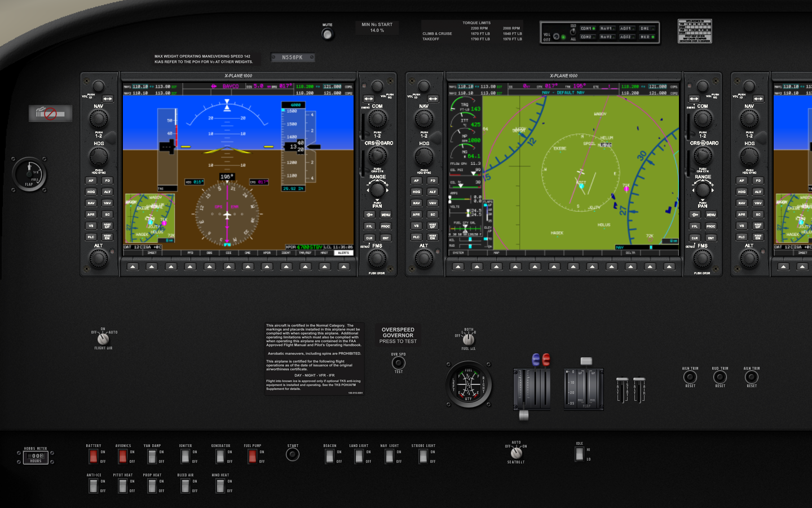Click the no smoking sign indicator
The image size is (812, 508).
51,113
